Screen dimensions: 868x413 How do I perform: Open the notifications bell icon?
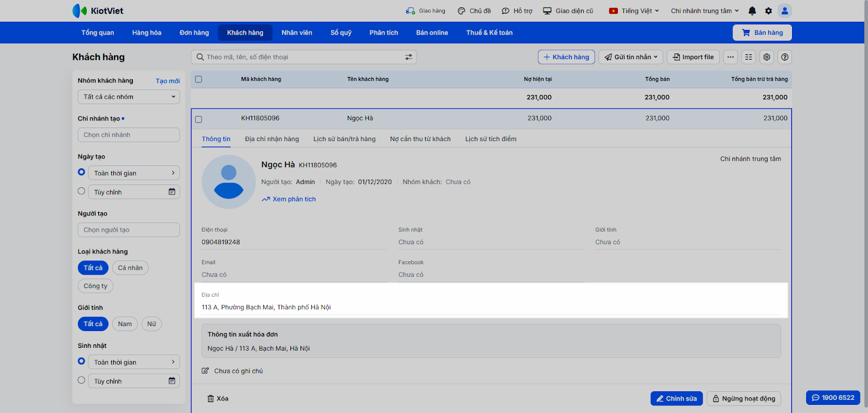click(752, 11)
